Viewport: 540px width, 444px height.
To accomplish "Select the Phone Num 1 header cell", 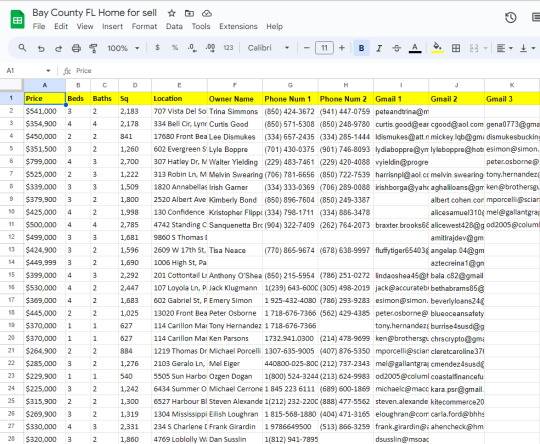I will 290,99.
